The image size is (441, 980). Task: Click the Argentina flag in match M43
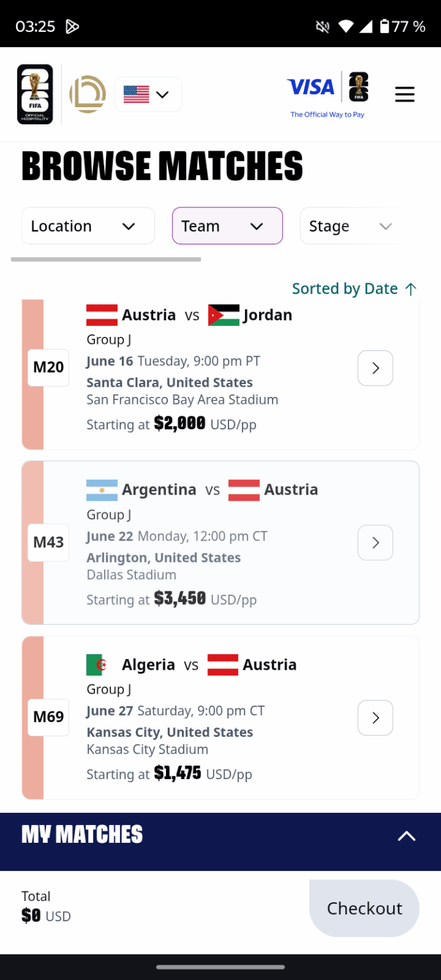pos(100,489)
